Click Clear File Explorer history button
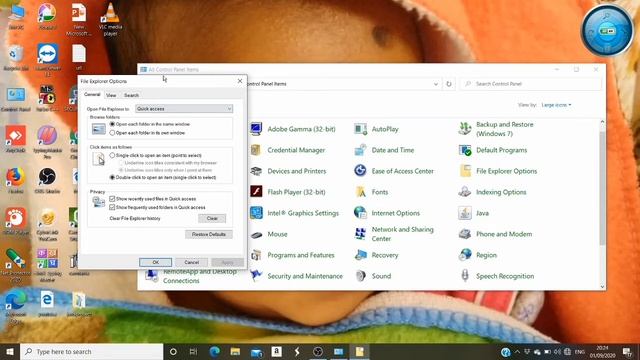Viewport: 640px width, 360px height. tap(212, 218)
